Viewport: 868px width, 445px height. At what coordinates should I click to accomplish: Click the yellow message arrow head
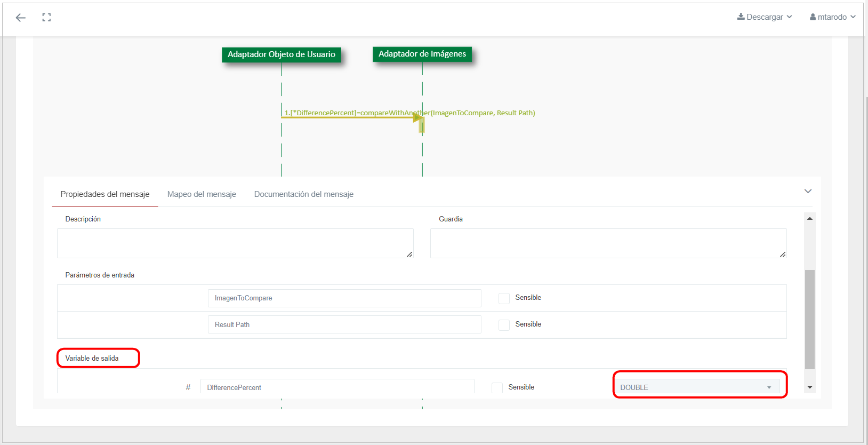(x=418, y=117)
